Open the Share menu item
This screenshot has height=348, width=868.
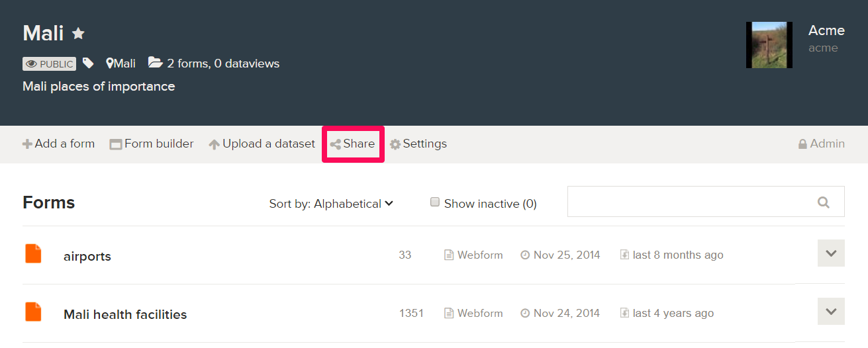point(353,144)
